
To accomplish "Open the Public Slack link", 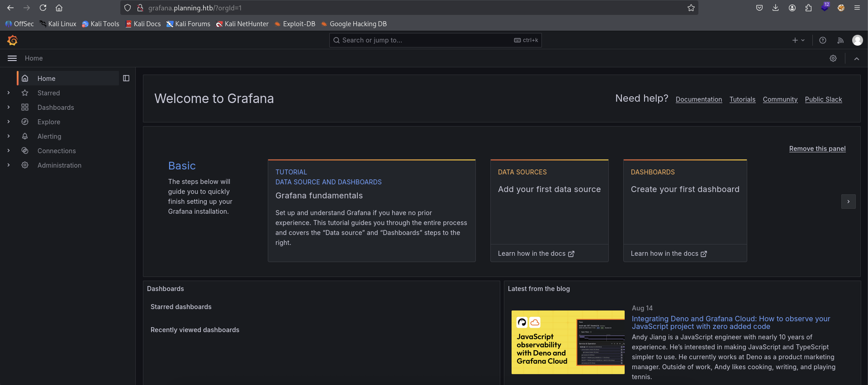I will [x=823, y=99].
